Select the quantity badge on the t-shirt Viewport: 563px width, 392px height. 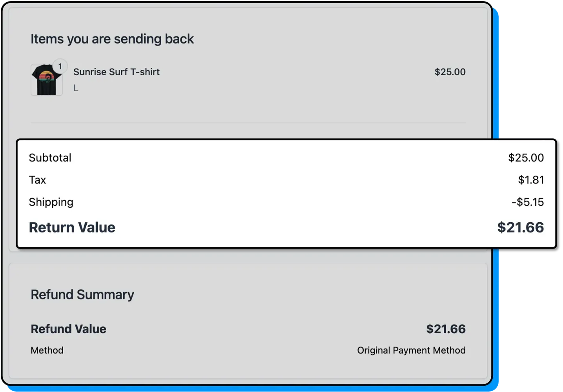click(60, 66)
